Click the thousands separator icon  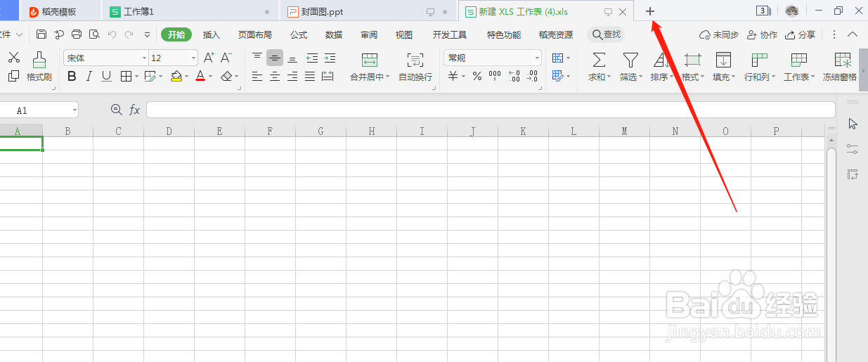(495, 77)
